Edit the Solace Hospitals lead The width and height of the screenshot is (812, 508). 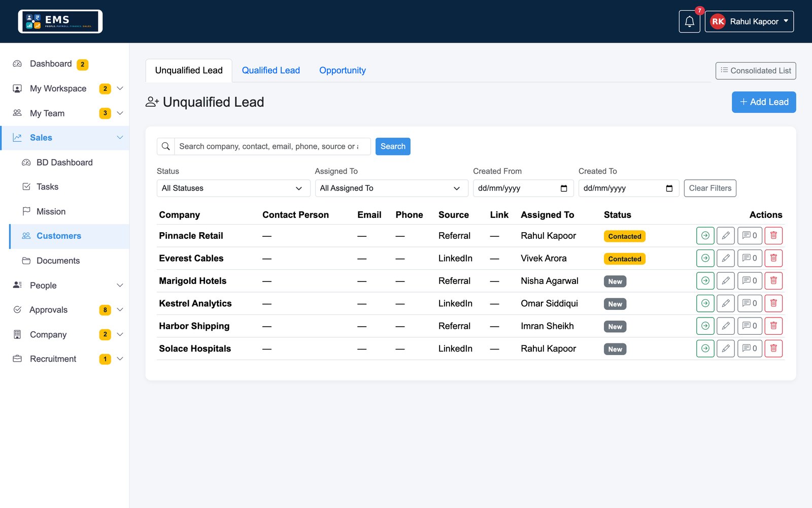[726, 348]
